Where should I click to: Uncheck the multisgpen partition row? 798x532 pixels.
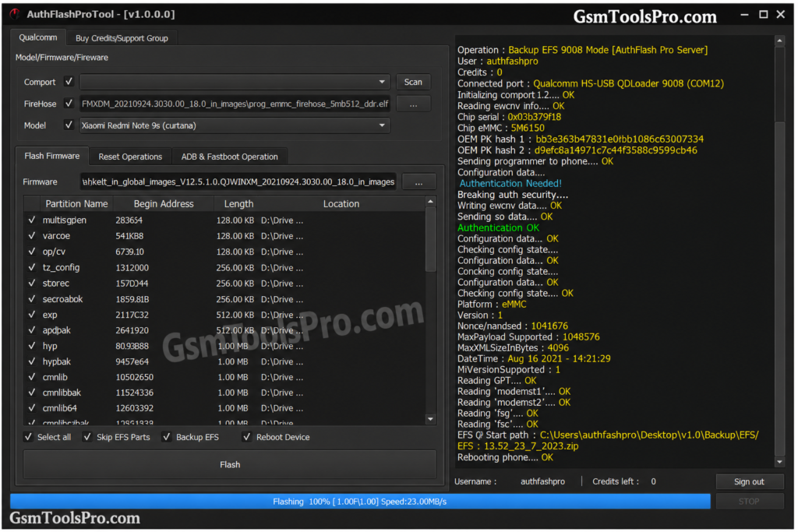pyautogui.click(x=31, y=220)
